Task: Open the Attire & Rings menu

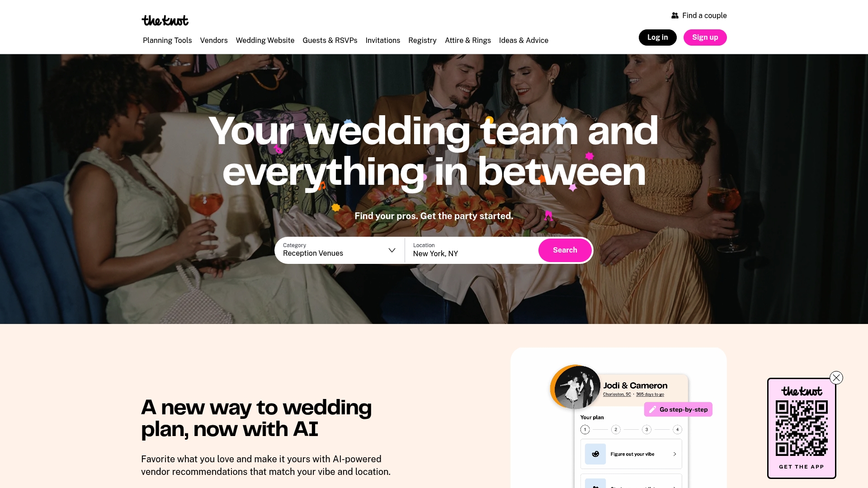Action: coord(468,40)
